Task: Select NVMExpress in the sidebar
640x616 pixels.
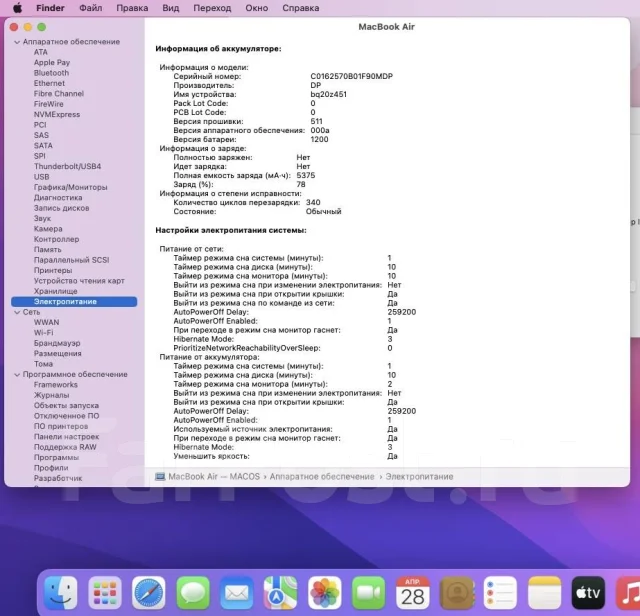Action: coord(57,114)
